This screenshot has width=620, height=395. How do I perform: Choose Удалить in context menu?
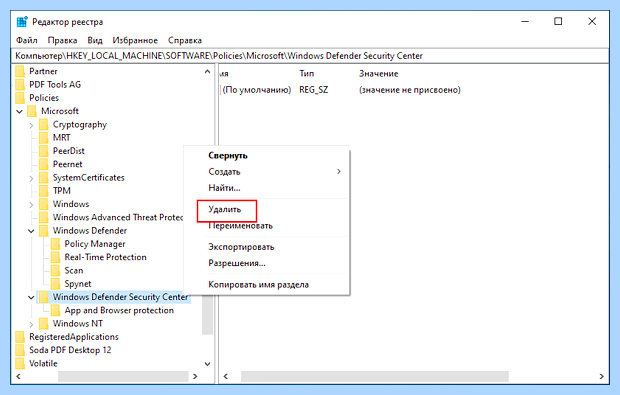[x=225, y=209]
